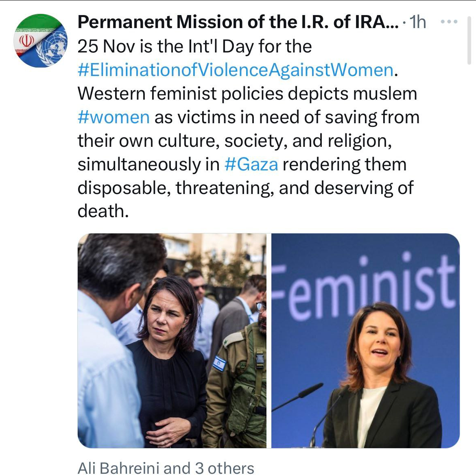
Task: Click the "Ali Bahreini and 3 others" label
Action: (x=166, y=468)
